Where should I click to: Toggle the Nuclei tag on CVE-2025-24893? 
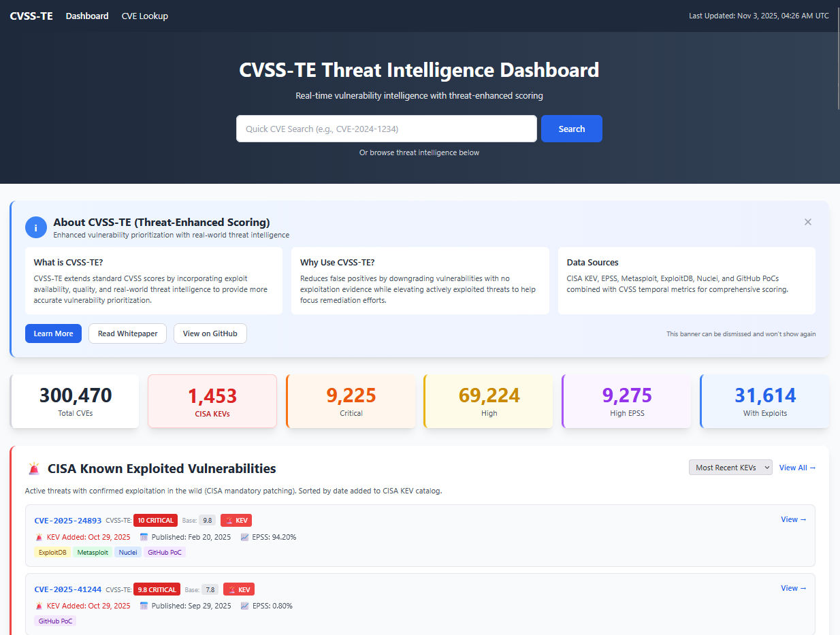[x=128, y=552]
